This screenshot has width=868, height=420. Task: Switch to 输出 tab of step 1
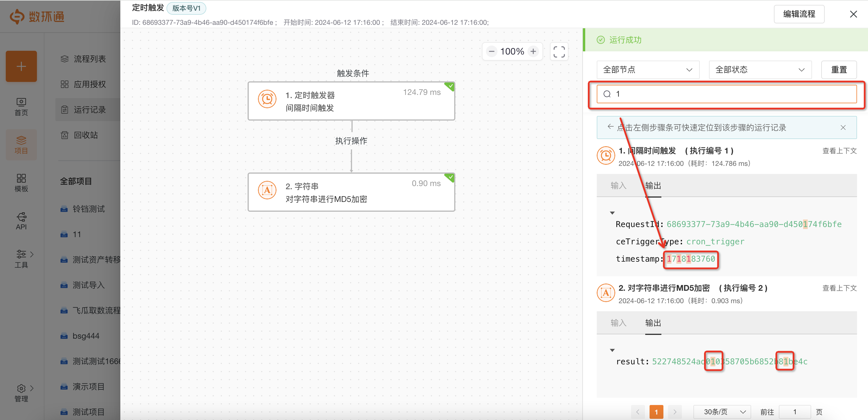click(x=653, y=185)
